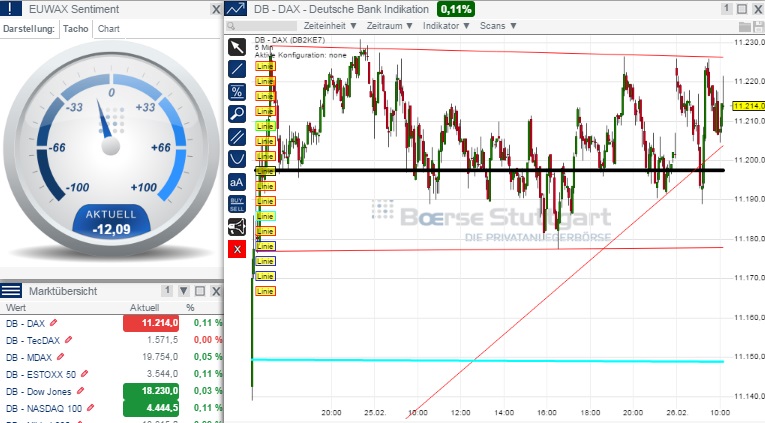
Task: Sort by the % column header
Action: pos(190,308)
